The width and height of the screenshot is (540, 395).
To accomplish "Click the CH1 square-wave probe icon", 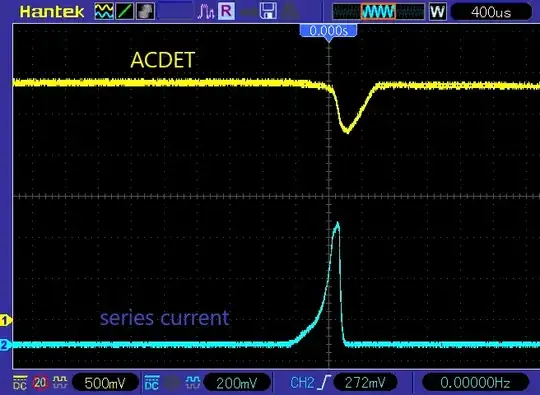I will (60, 382).
